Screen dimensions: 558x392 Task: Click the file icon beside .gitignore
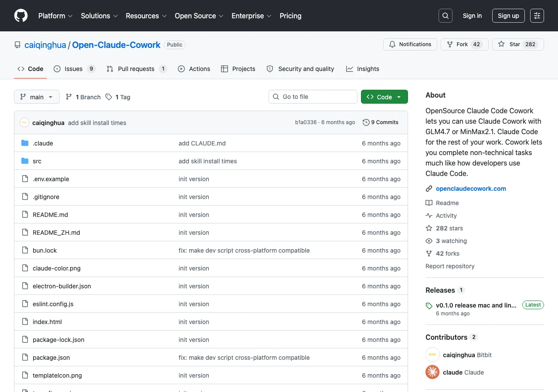click(25, 197)
